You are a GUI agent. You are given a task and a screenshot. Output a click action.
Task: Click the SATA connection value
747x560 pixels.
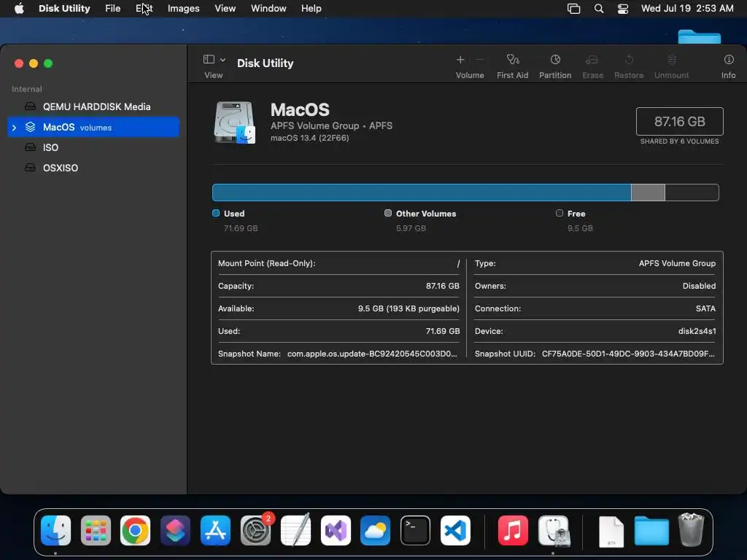click(705, 308)
